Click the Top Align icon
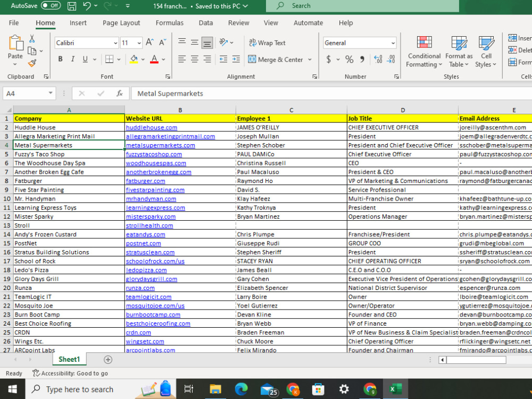 pyautogui.click(x=182, y=42)
